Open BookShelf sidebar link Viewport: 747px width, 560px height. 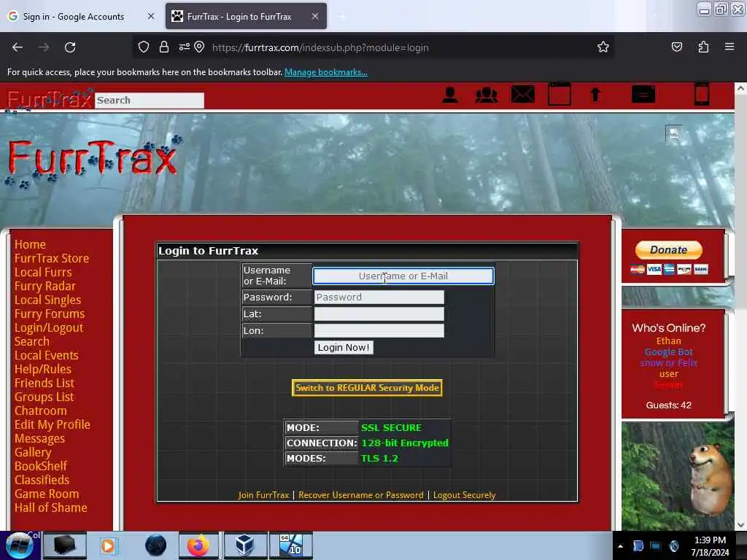point(41,466)
